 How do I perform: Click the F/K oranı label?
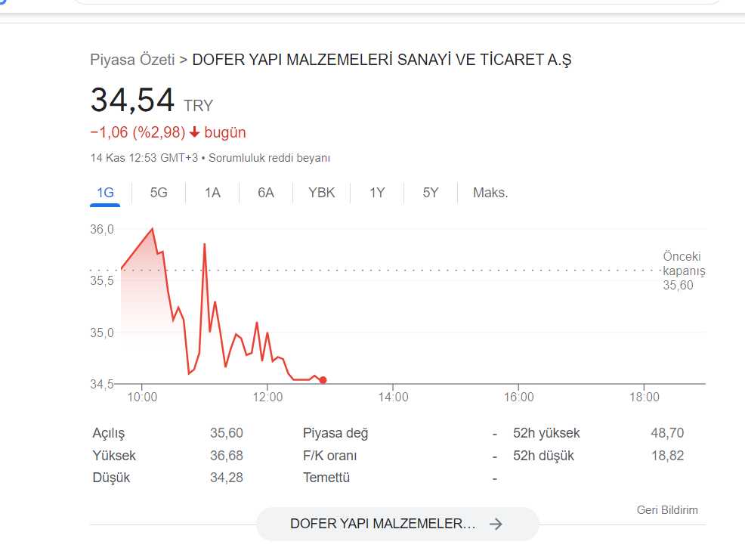pyautogui.click(x=329, y=456)
